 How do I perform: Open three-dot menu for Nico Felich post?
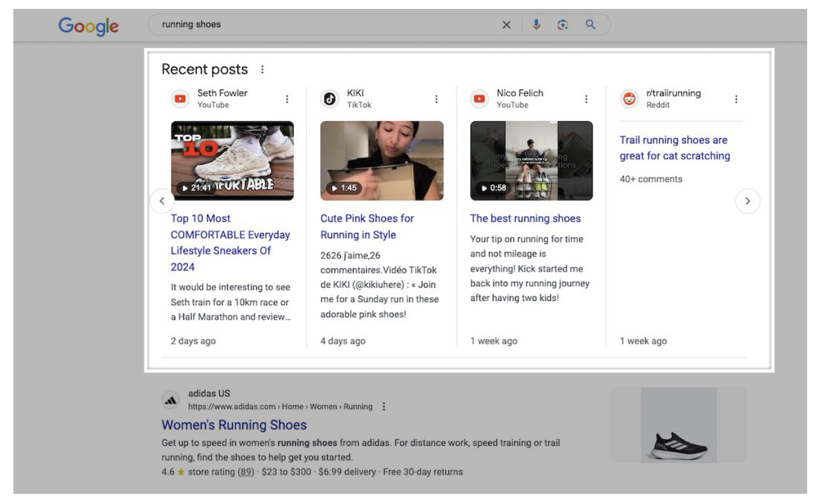[586, 99]
